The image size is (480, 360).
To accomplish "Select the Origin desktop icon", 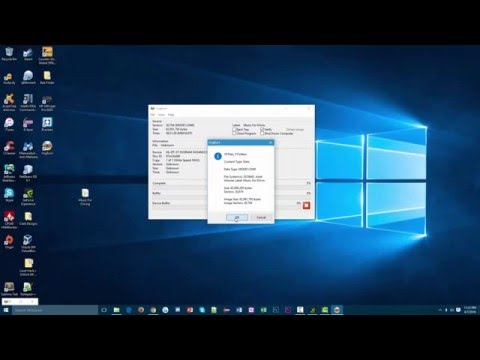I will point(9,242).
